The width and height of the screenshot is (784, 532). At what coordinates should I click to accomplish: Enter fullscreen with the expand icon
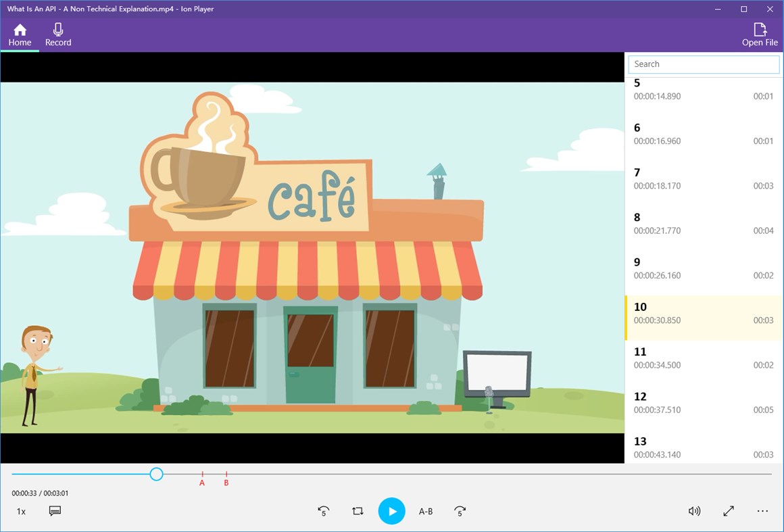coord(729,511)
